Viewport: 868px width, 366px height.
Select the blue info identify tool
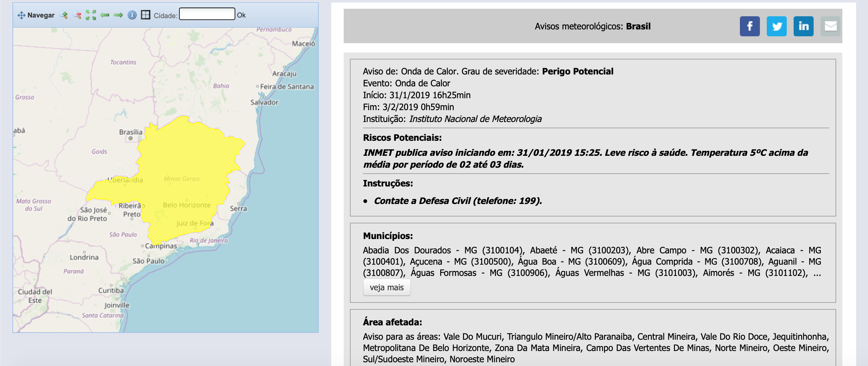tap(132, 15)
